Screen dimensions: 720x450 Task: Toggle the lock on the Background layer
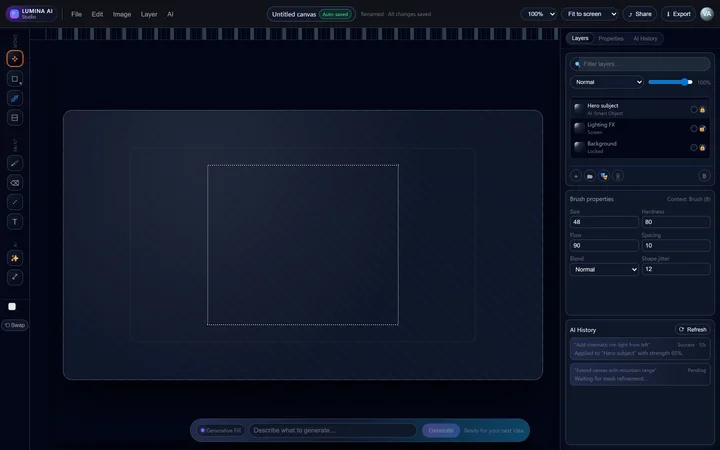(x=703, y=147)
